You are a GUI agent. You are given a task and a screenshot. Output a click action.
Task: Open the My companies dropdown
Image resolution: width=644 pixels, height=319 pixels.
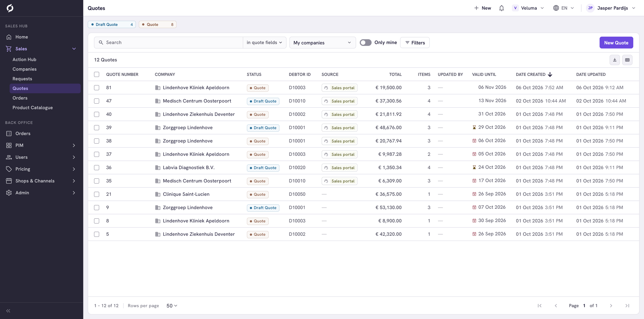[322, 43]
